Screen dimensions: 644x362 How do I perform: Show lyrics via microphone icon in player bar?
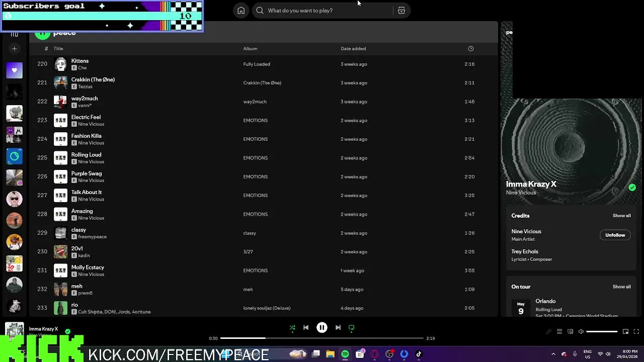(x=549, y=332)
